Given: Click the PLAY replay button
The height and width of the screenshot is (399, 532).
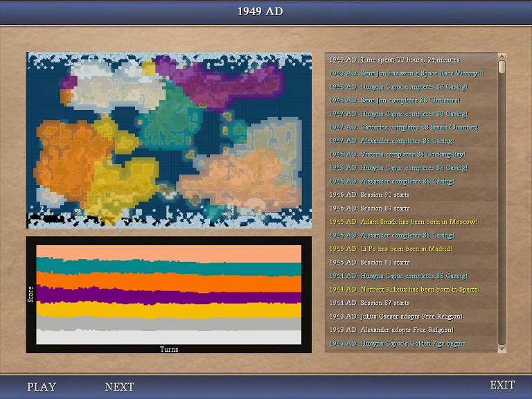Looking at the screenshot, I should pyautogui.click(x=42, y=387).
